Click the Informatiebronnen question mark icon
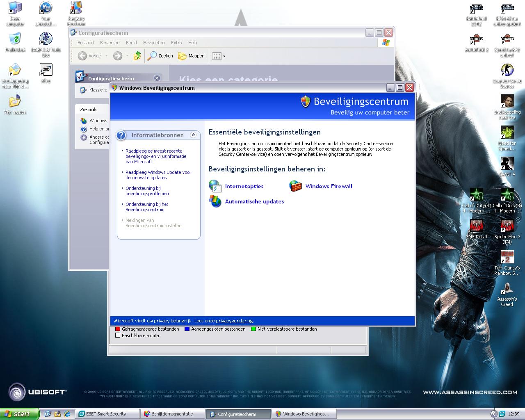The width and height of the screenshot is (525, 420). [121, 135]
